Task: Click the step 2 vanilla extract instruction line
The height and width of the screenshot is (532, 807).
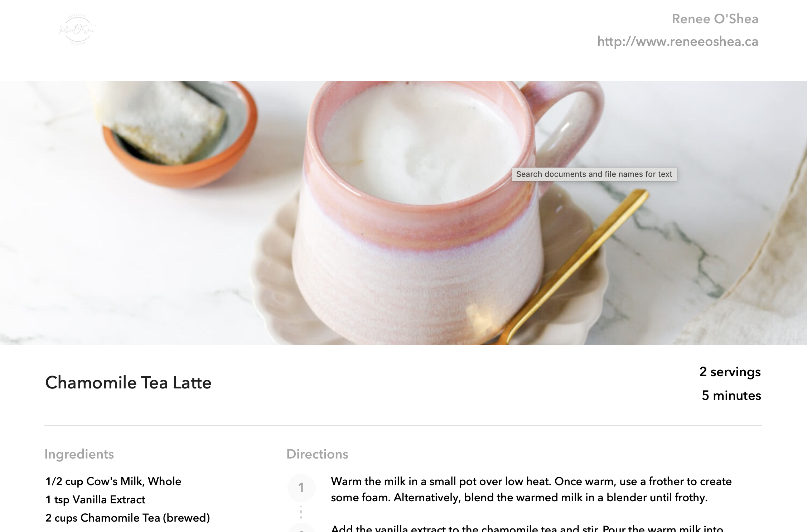Action: coord(527,528)
